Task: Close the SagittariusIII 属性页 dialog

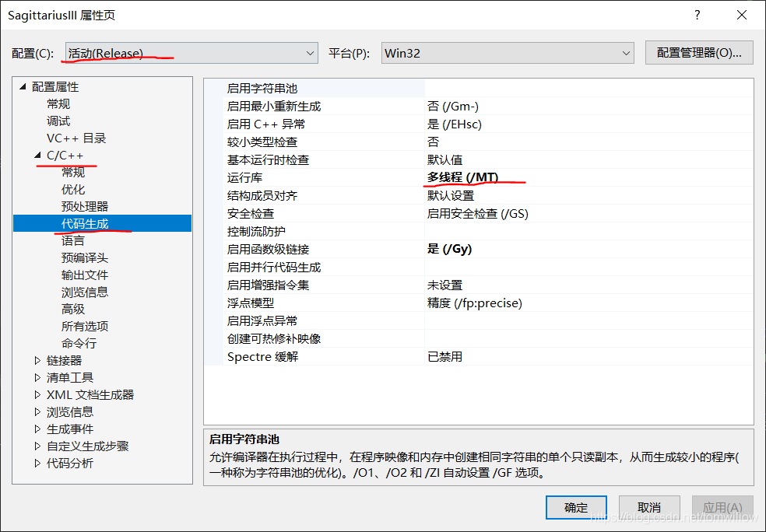Action: click(x=742, y=15)
